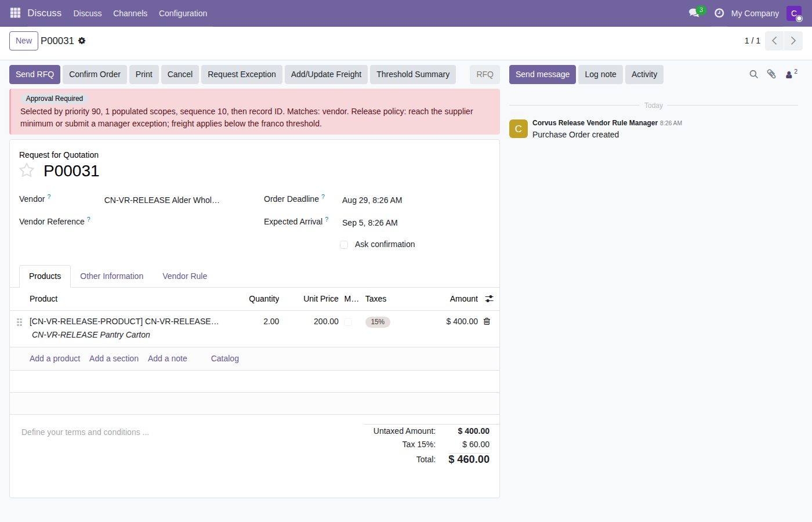Switch to the Vendor Rule tab
Viewport: 812px width, 522px height.
click(184, 276)
